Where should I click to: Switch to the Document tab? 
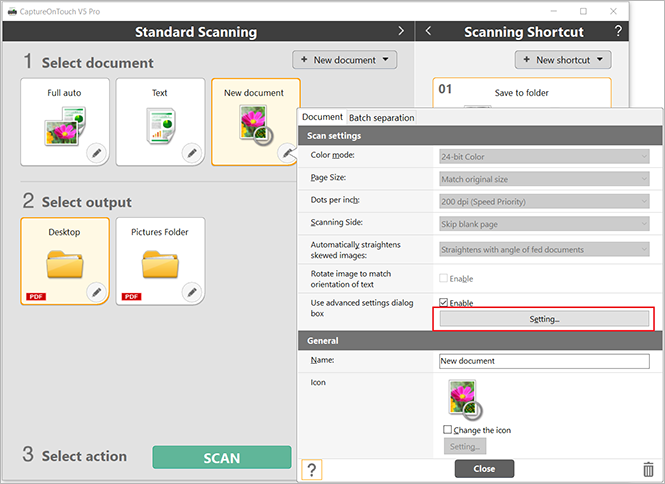[x=322, y=117]
